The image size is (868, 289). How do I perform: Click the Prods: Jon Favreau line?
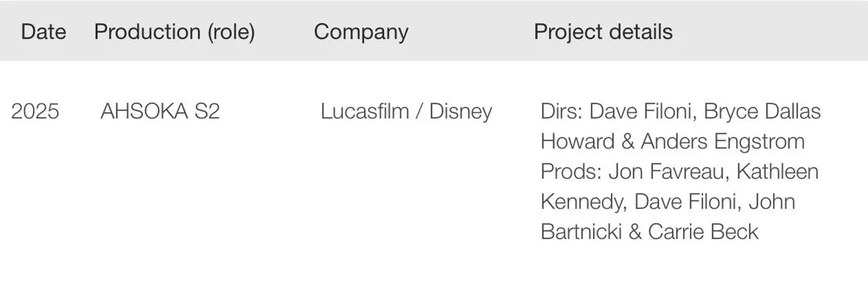[679, 171]
